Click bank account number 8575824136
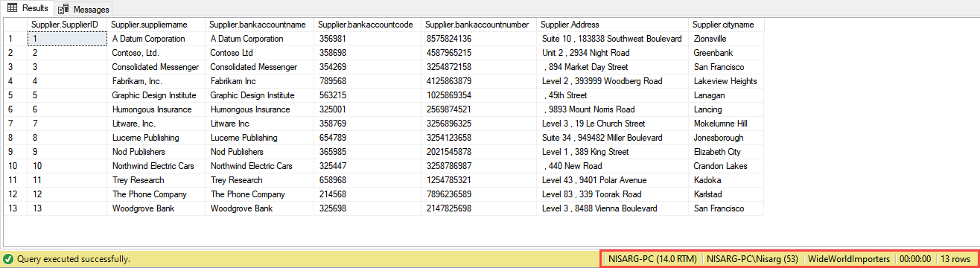 (x=479, y=39)
